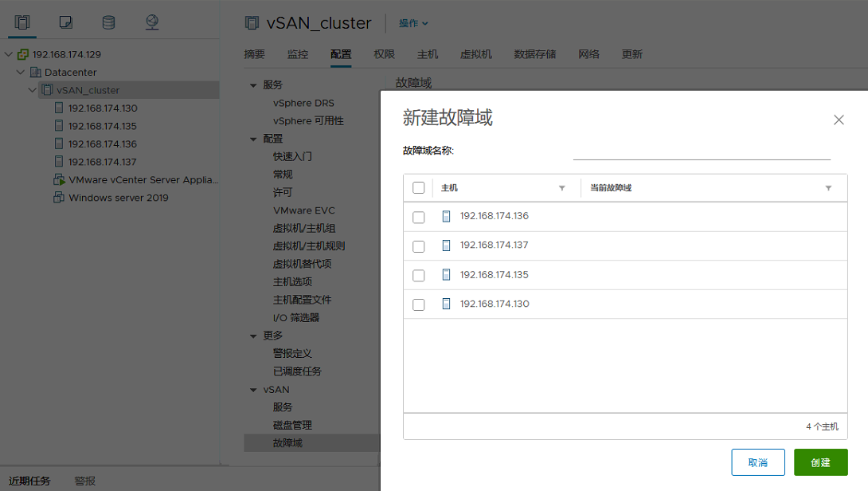This screenshot has height=491, width=868.
Task: Check host 192.168.174.137 checkbox
Action: coord(419,246)
